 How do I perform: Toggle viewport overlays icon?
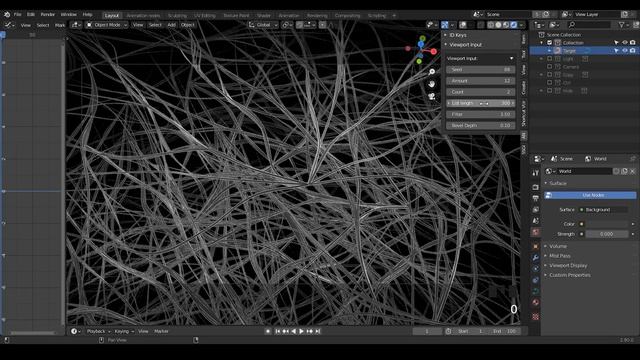[x=463, y=25]
